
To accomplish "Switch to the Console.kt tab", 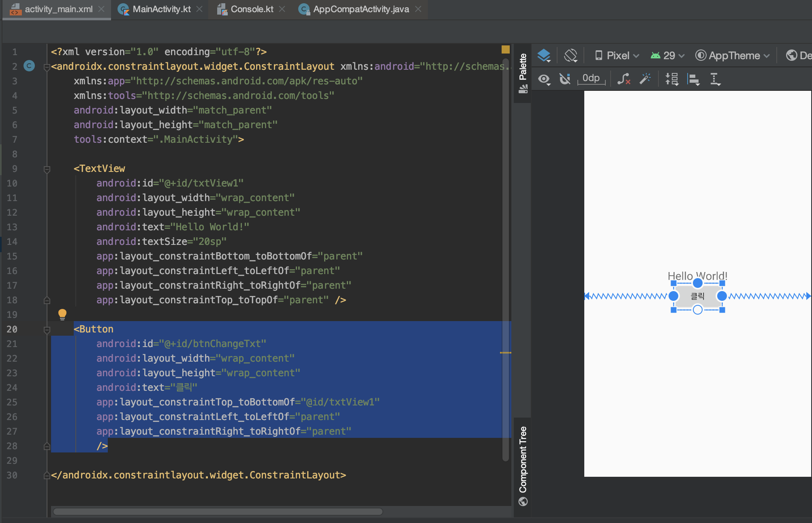I will (252, 9).
